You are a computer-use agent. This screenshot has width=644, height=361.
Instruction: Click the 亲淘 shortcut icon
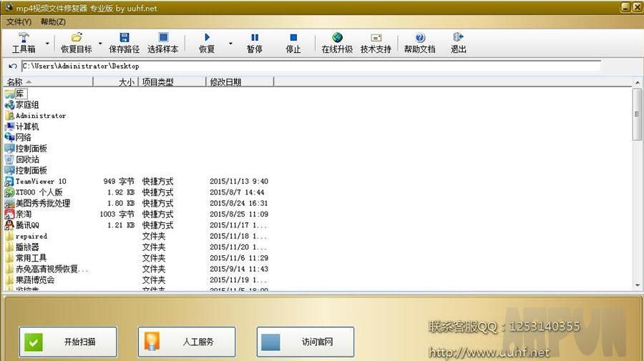click(x=9, y=214)
